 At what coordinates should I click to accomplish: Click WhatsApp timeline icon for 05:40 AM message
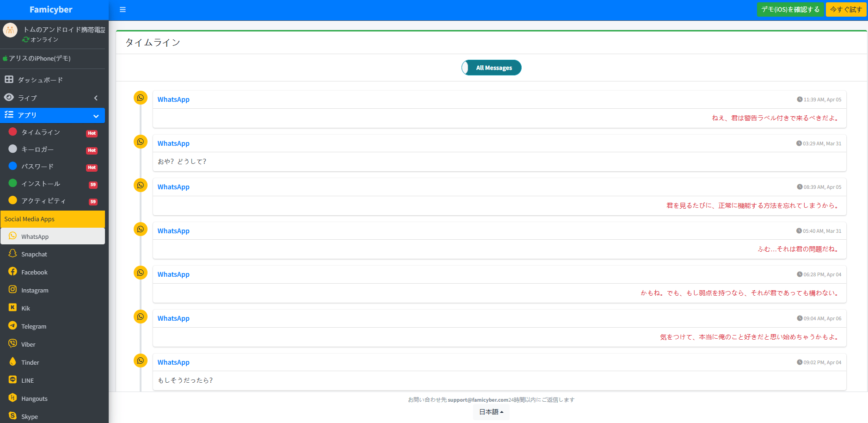[141, 229]
